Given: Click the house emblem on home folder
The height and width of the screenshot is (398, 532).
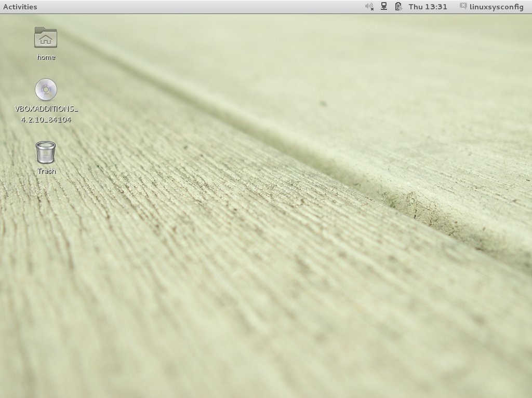Looking at the screenshot, I should pos(46,39).
